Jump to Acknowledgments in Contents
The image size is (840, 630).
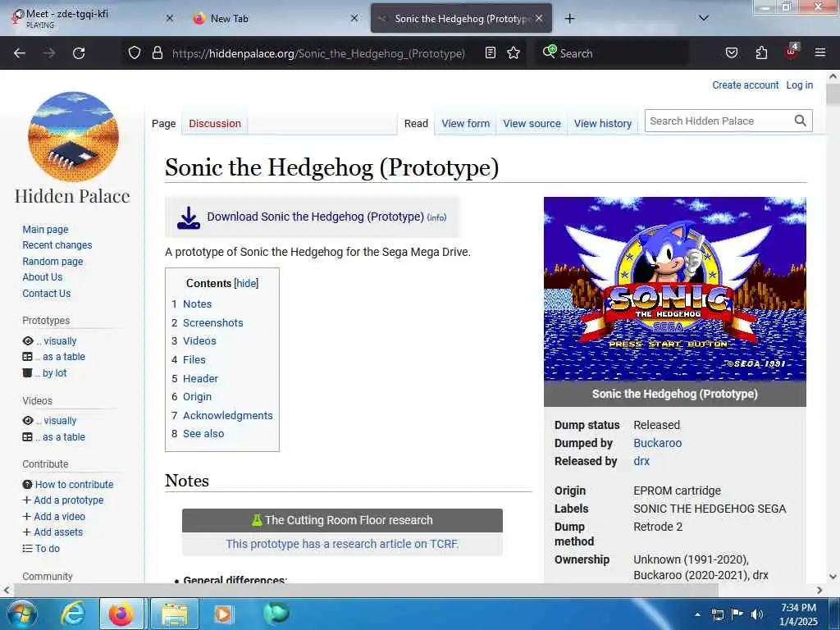(x=228, y=416)
